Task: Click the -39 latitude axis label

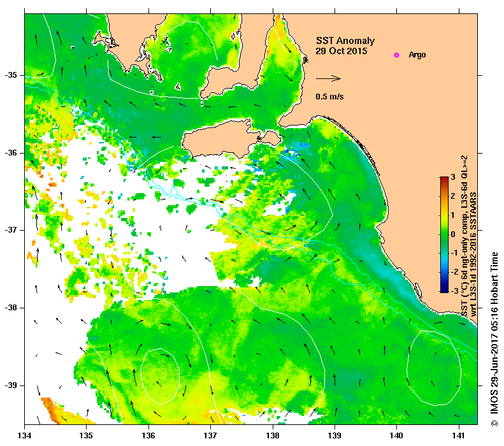Action: [11, 385]
